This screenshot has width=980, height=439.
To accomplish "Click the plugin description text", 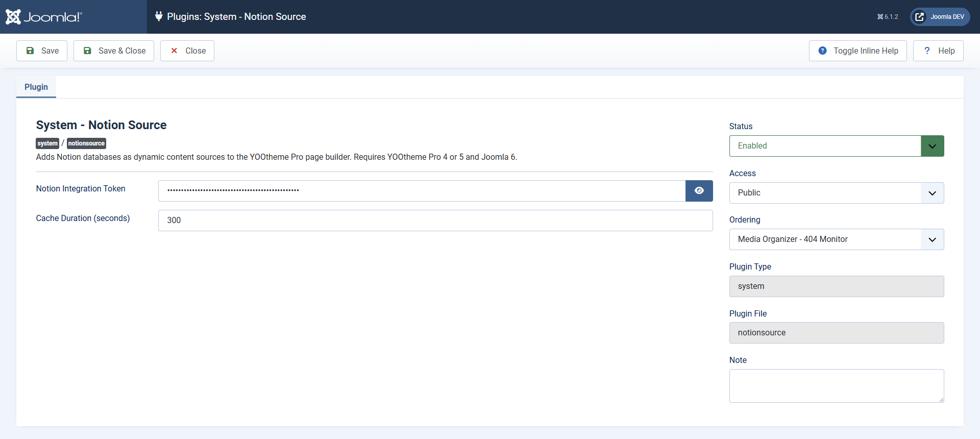I will [277, 157].
